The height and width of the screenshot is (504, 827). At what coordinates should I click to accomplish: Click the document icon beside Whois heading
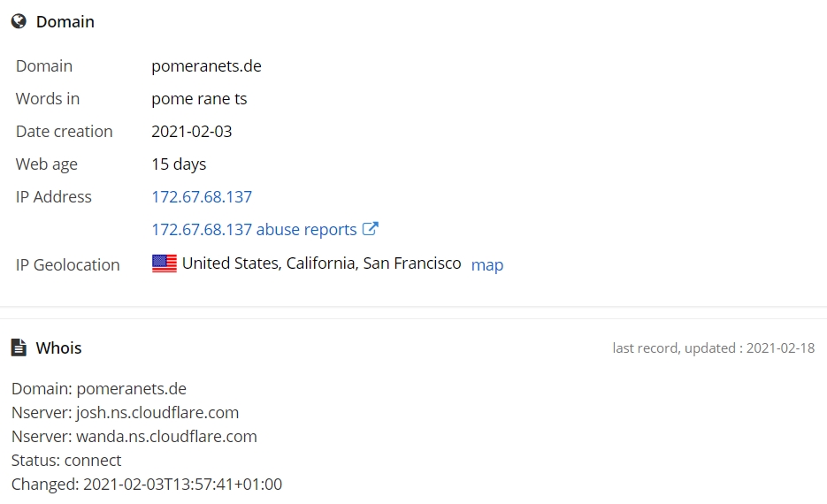(x=19, y=348)
